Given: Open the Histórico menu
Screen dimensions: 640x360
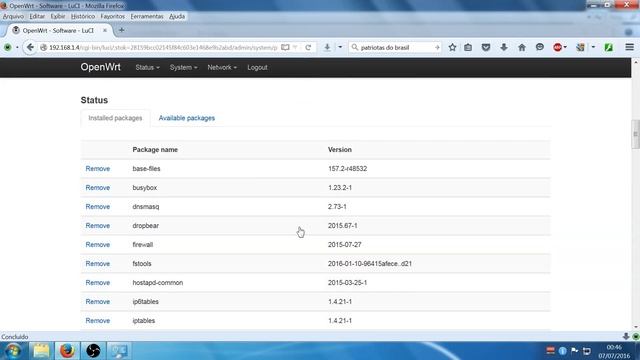Looking at the screenshot, I should click(x=82, y=16).
